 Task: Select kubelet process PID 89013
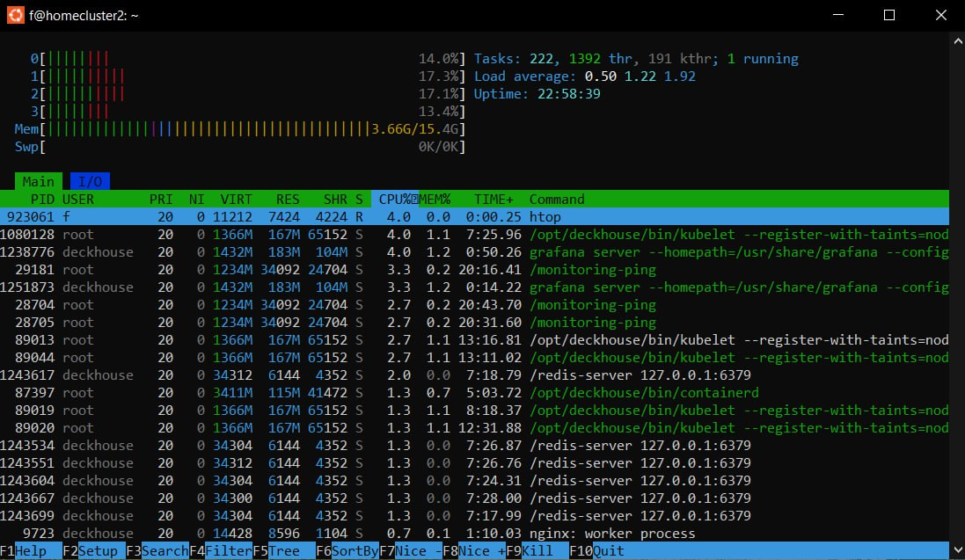pyautogui.click(x=474, y=339)
